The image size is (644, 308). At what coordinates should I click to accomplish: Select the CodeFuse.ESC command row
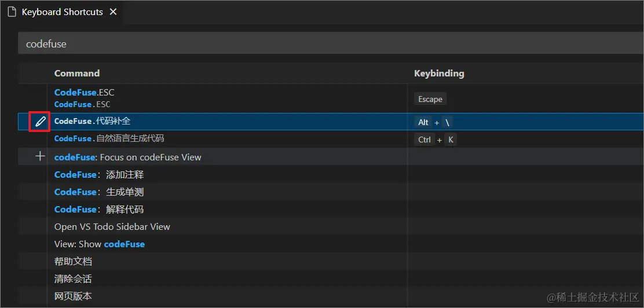pos(331,98)
